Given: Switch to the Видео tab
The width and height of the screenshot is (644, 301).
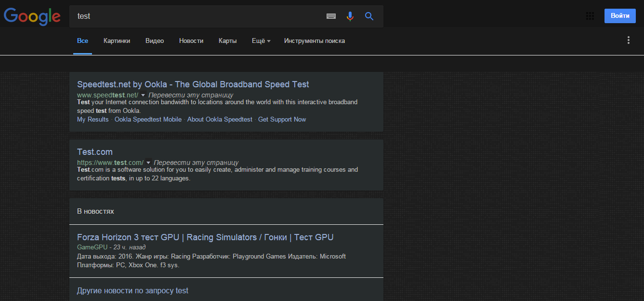Looking at the screenshot, I should tap(155, 41).
